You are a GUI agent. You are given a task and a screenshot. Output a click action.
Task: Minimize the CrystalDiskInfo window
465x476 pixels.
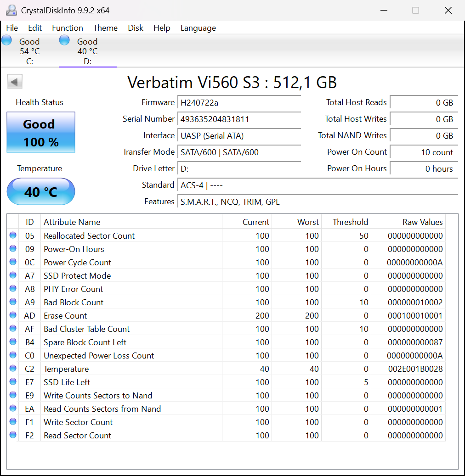click(x=384, y=10)
